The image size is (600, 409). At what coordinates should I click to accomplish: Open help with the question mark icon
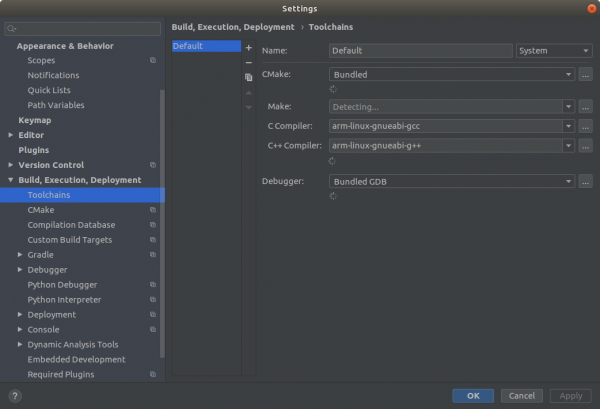[14, 396]
